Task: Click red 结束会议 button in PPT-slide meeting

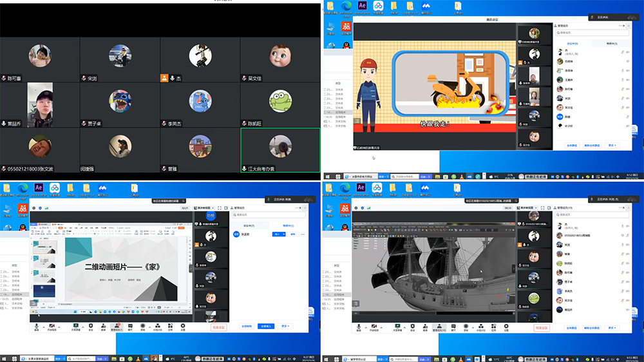Action: click(x=218, y=327)
